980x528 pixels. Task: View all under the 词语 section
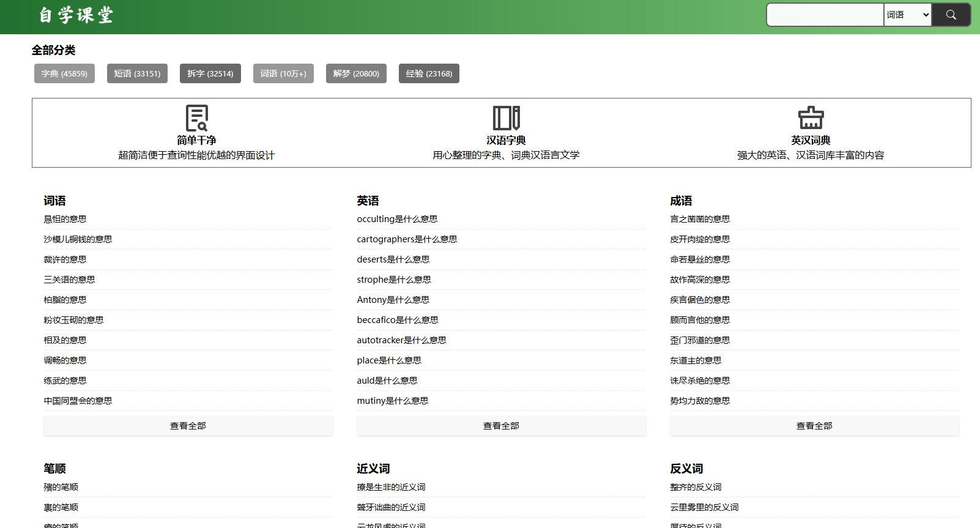tap(188, 426)
